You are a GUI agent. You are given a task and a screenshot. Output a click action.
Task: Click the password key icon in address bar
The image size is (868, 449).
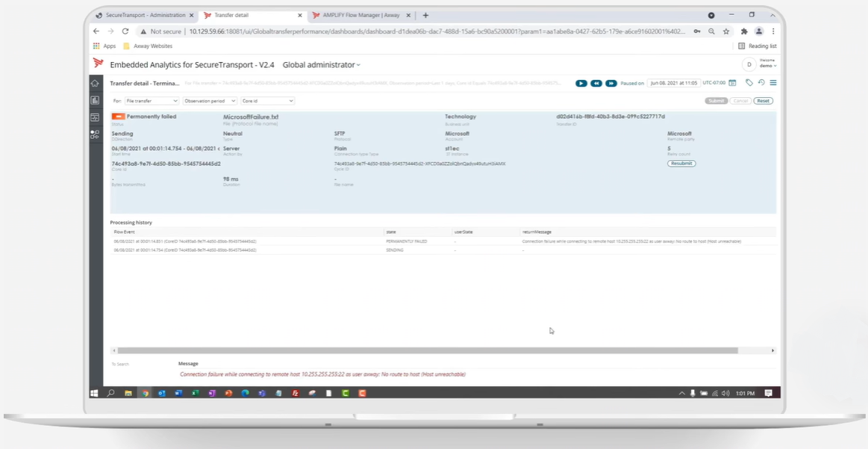pos(697,31)
